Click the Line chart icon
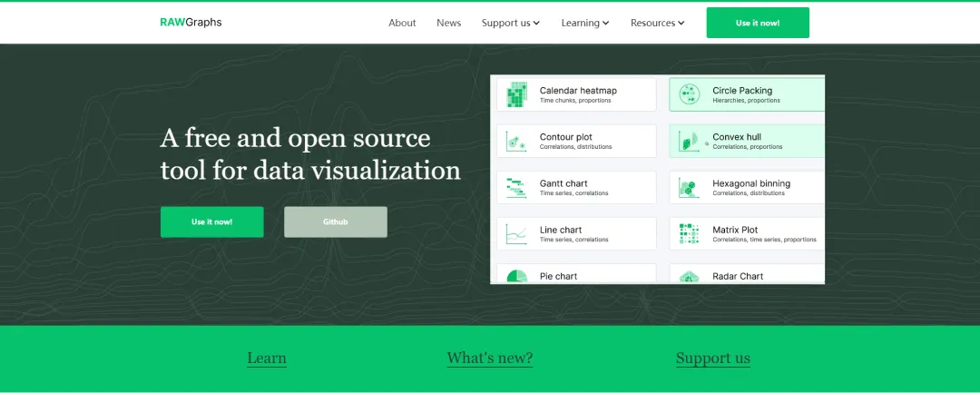 516,233
